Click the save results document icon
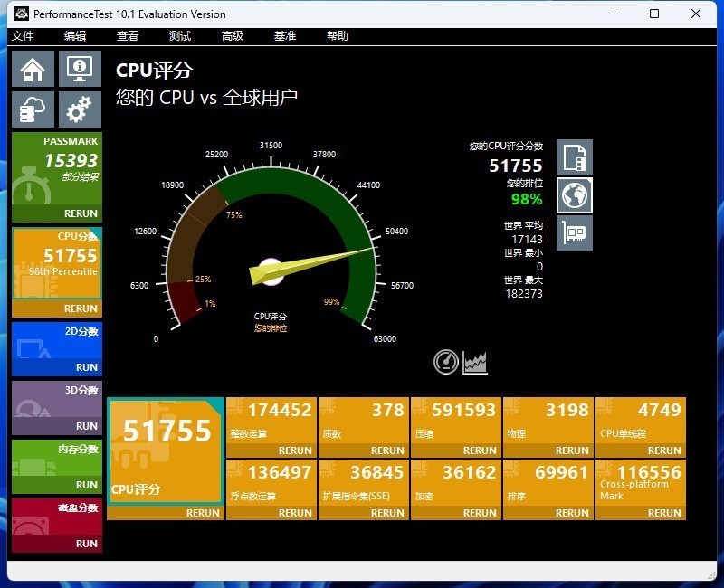The height and width of the screenshot is (588, 724). click(574, 157)
